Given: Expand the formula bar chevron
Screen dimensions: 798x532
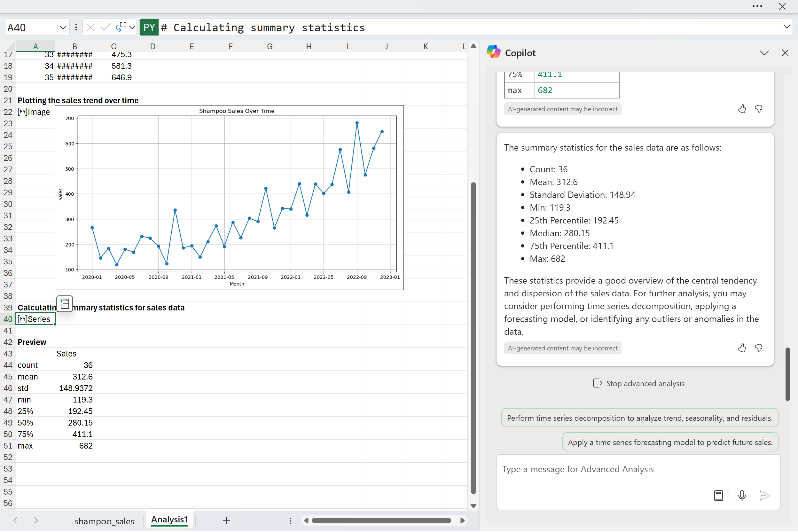Looking at the screenshot, I should point(786,27).
